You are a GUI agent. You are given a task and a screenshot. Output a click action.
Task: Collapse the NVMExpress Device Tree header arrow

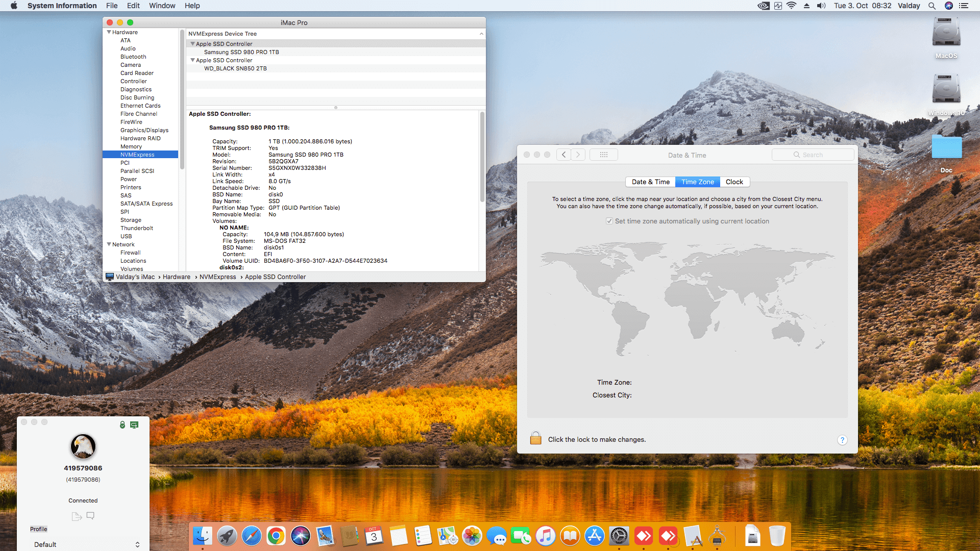pyautogui.click(x=481, y=34)
